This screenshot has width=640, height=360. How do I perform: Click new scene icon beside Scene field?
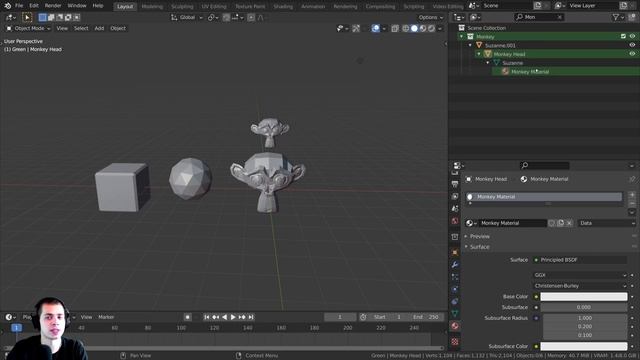538,6
